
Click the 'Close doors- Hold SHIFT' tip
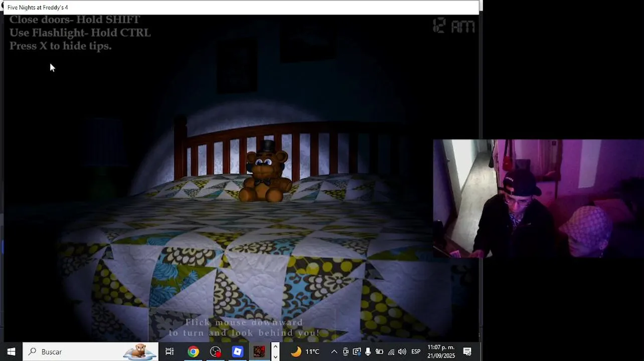point(75,20)
